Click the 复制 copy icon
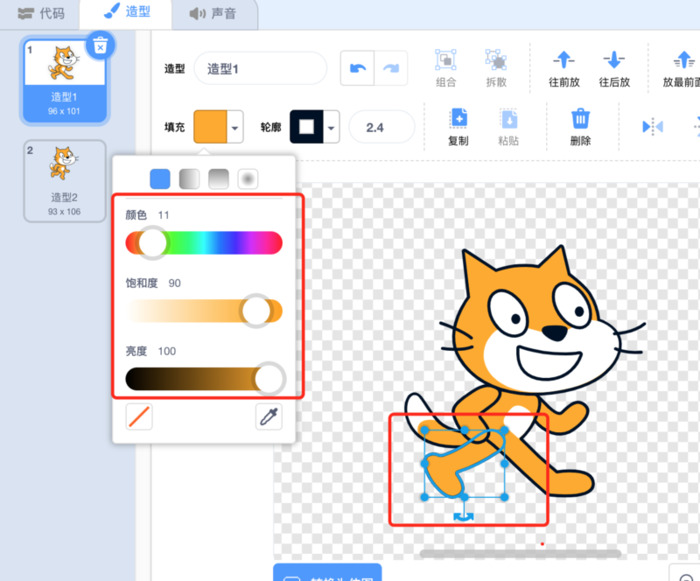 [x=458, y=119]
